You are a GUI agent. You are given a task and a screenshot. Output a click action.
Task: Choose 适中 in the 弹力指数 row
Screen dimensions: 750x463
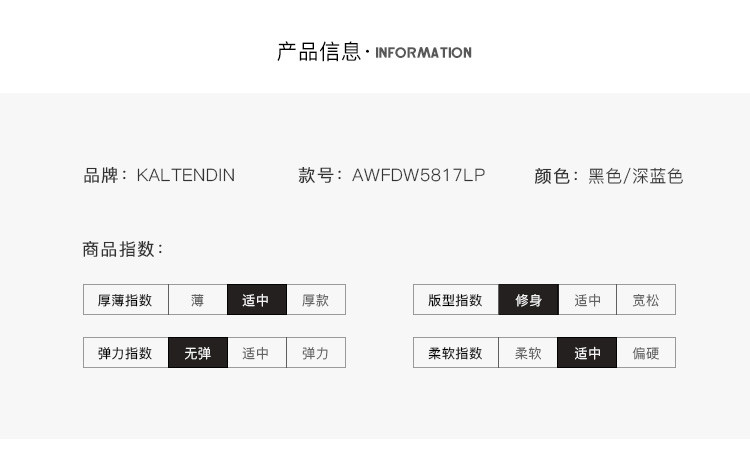tap(257, 353)
